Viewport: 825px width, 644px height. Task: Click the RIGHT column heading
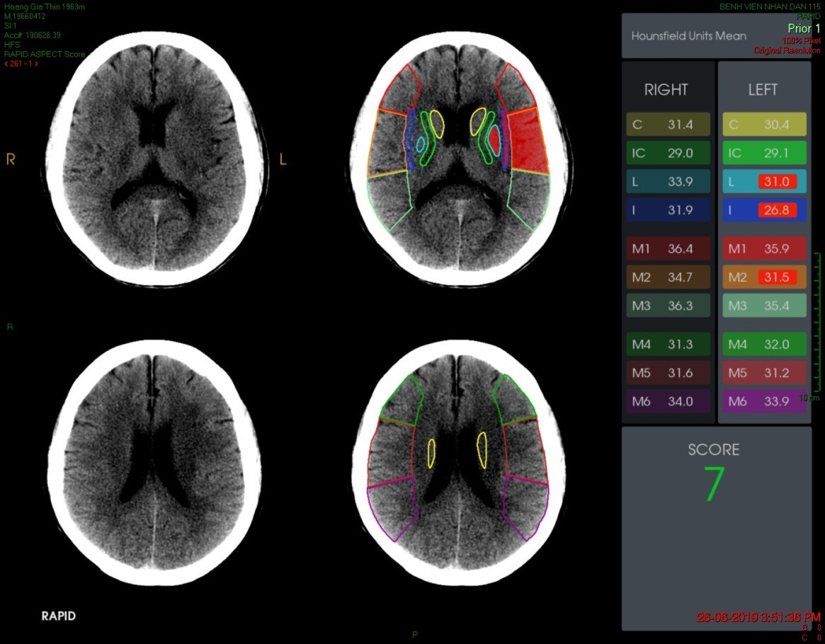tap(666, 90)
